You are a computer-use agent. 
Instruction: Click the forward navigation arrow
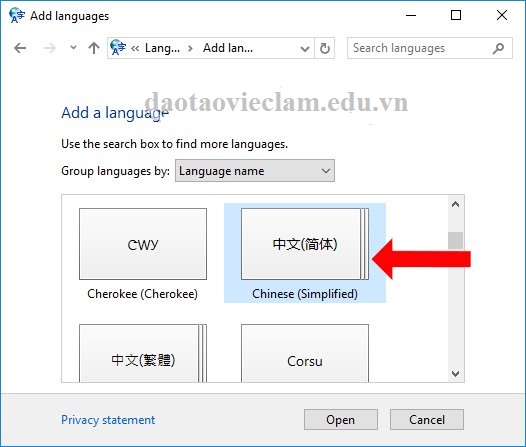[x=50, y=48]
